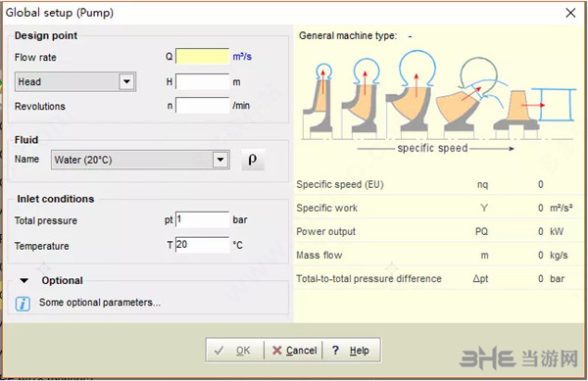Click the Optional section heading
Viewport: 588px width, 381px height.
63,280
